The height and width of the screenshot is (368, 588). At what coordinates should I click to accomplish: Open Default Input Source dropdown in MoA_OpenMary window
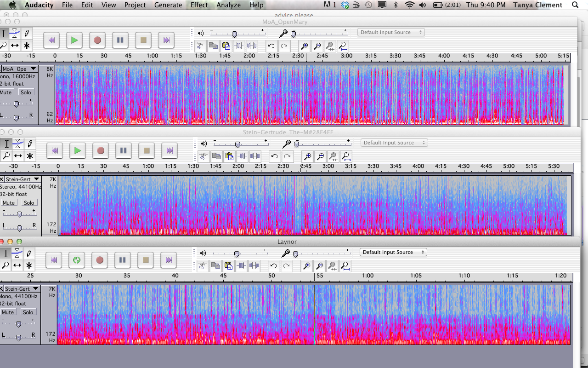(x=391, y=32)
